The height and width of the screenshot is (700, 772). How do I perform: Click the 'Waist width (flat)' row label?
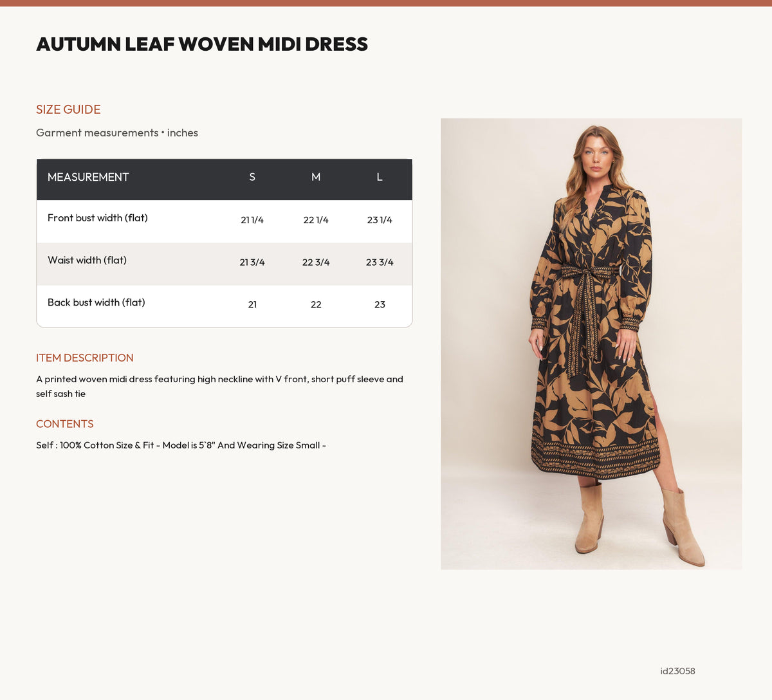(x=87, y=261)
